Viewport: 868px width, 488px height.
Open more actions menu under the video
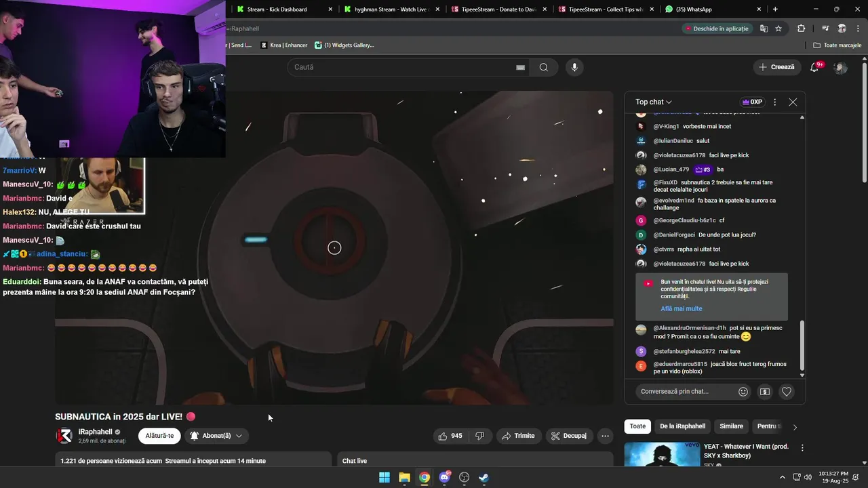tap(606, 436)
